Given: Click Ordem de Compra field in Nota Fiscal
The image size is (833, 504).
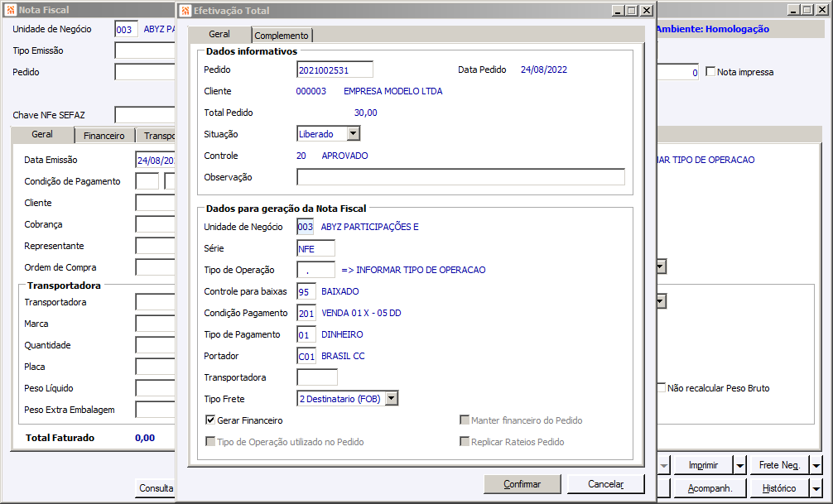Looking at the screenshot, I should (155, 267).
